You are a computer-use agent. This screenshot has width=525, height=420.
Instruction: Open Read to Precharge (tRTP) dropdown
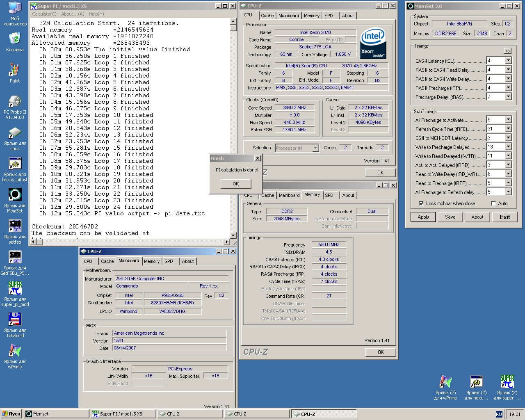click(509, 183)
